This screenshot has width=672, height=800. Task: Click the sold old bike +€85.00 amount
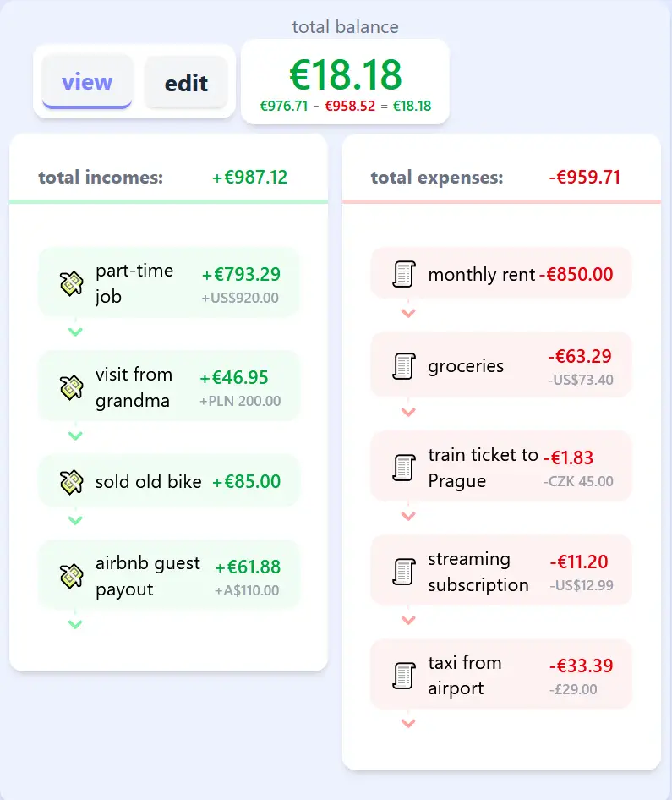pyautogui.click(x=246, y=482)
